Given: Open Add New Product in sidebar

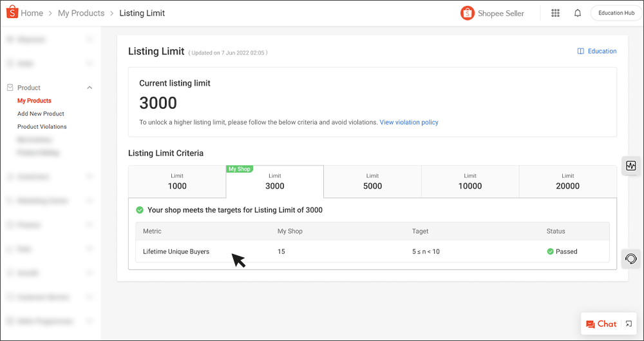Looking at the screenshot, I should click(x=41, y=113).
